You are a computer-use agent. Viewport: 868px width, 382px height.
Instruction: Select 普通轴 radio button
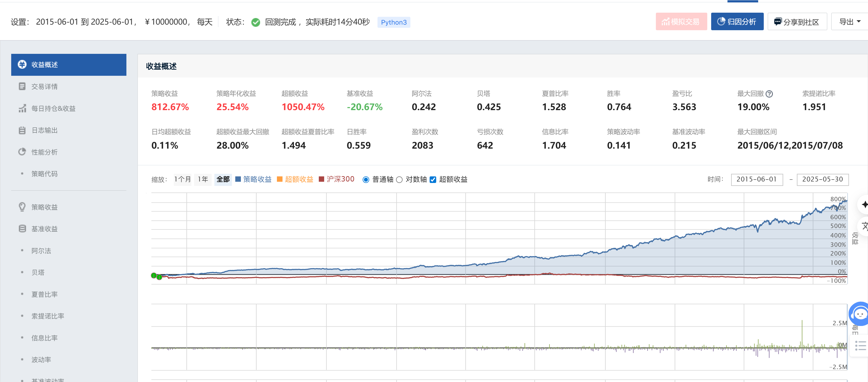(366, 180)
